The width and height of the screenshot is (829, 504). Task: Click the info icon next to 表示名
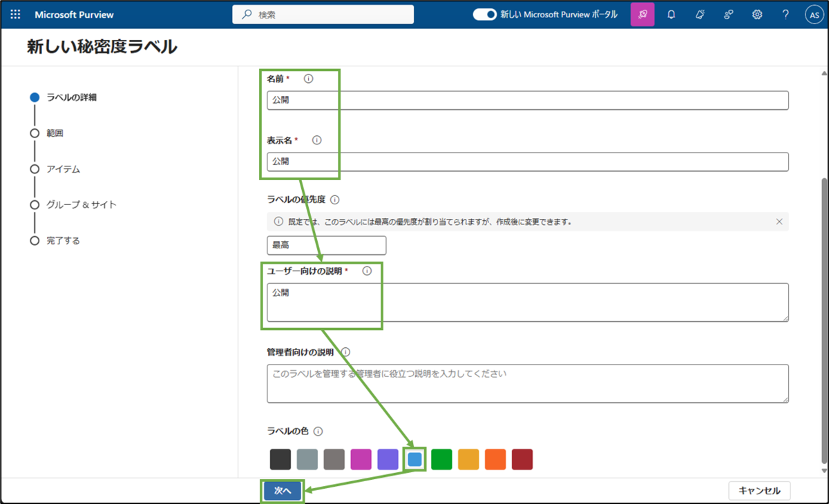tap(317, 140)
